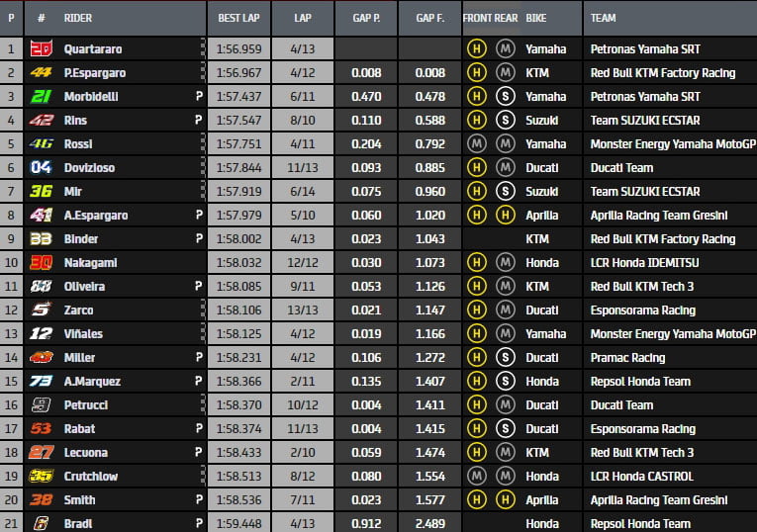Select Morbidelli's green 21 number icon

pyautogui.click(x=41, y=96)
